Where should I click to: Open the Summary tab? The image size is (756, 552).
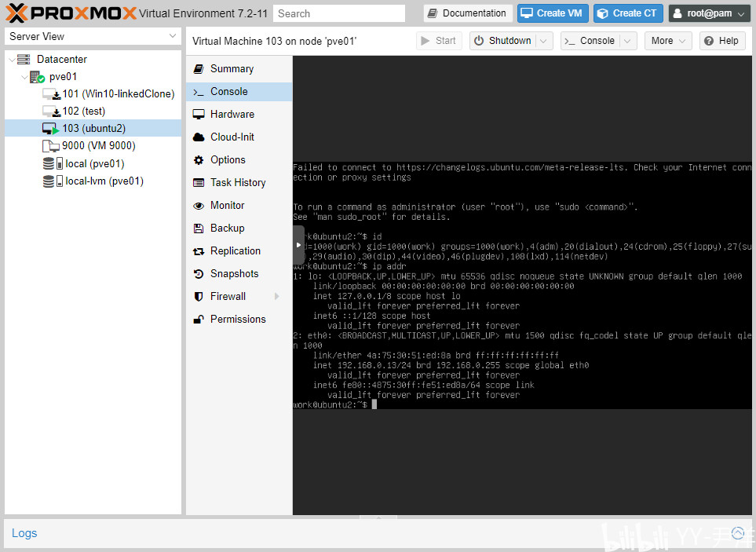tap(239, 68)
